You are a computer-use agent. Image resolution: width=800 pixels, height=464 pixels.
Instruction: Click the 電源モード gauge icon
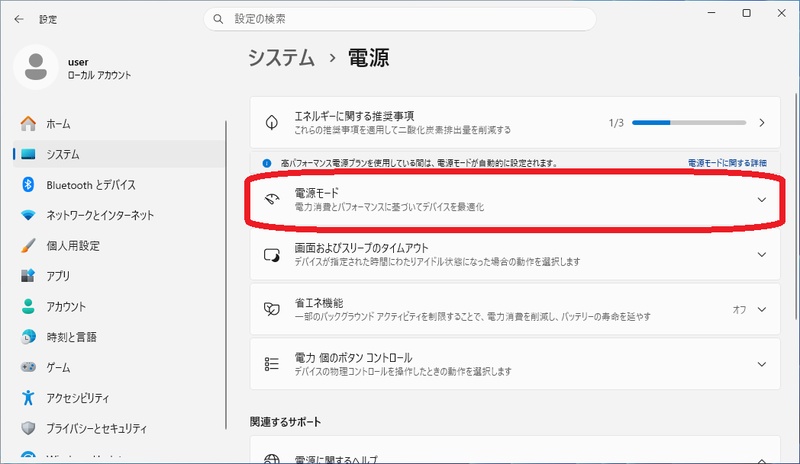click(x=271, y=199)
